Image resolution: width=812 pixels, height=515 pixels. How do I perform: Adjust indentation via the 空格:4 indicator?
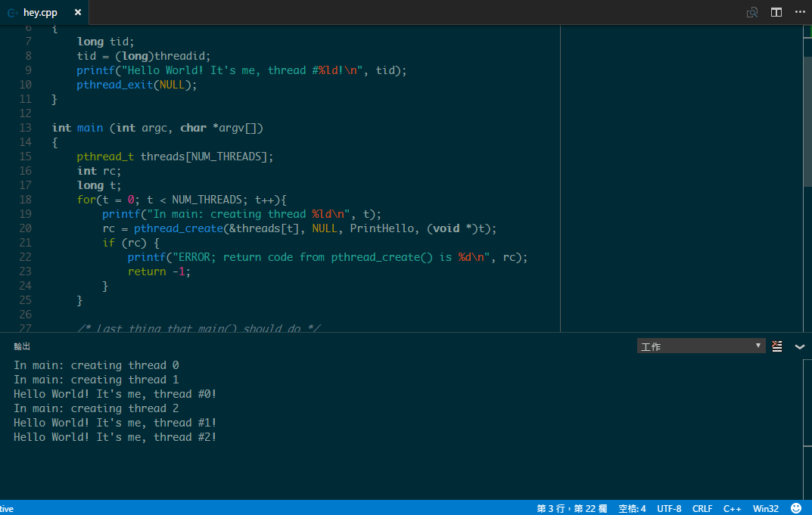point(632,508)
